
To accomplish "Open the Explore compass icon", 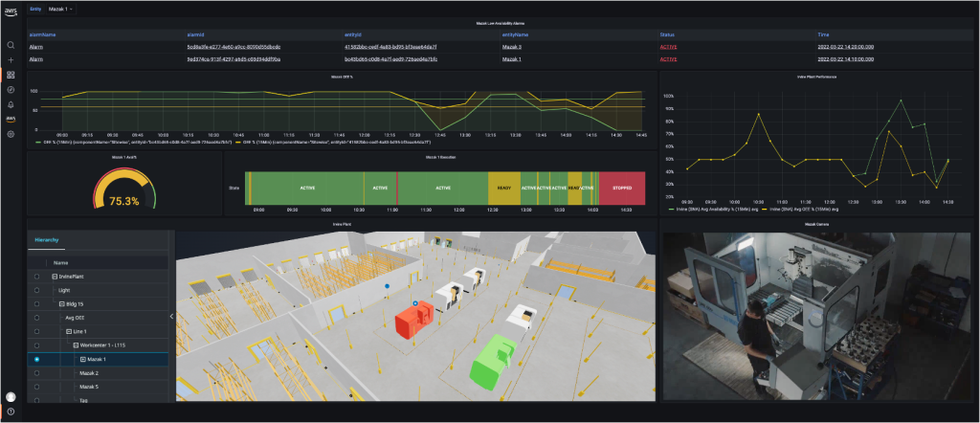I will [x=11, y=90].
